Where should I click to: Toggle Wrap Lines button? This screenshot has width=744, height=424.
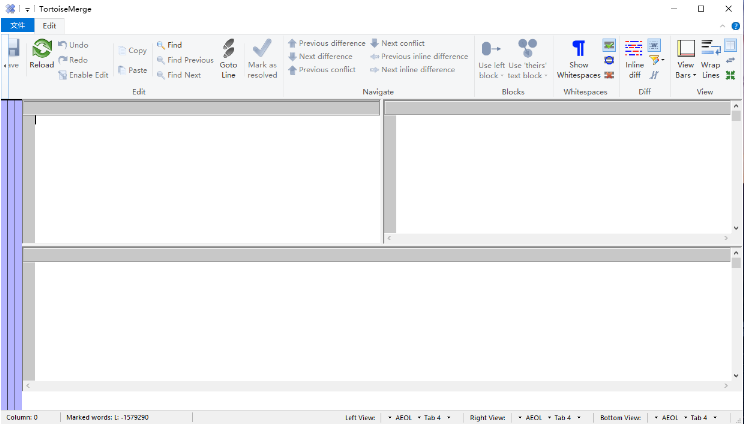[x=710, y=59]
